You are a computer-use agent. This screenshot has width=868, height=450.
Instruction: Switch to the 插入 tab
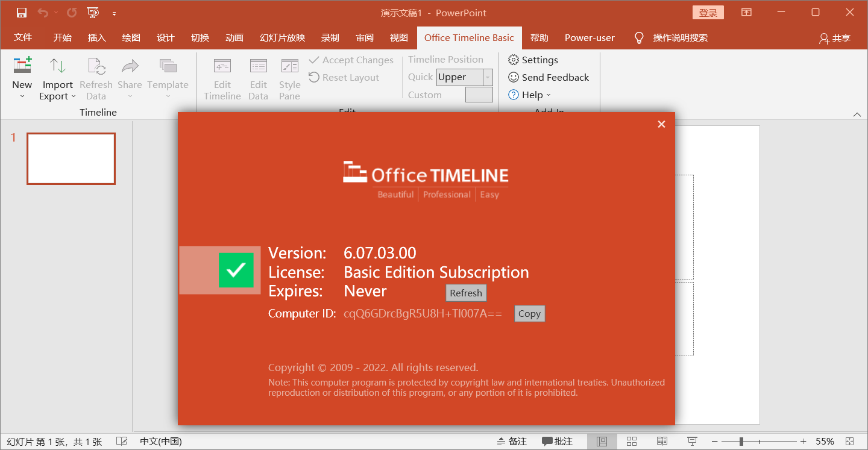pos(96,37)
